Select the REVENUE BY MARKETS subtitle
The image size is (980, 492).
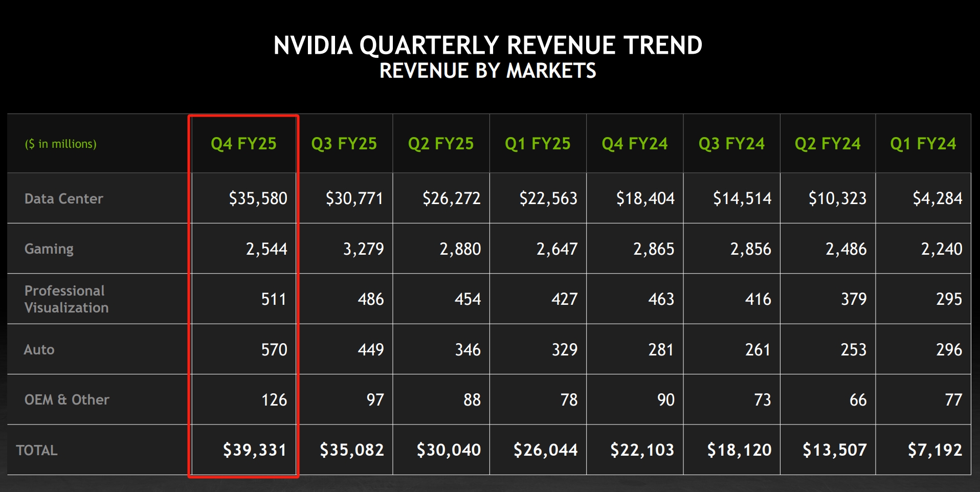point(488,71)
